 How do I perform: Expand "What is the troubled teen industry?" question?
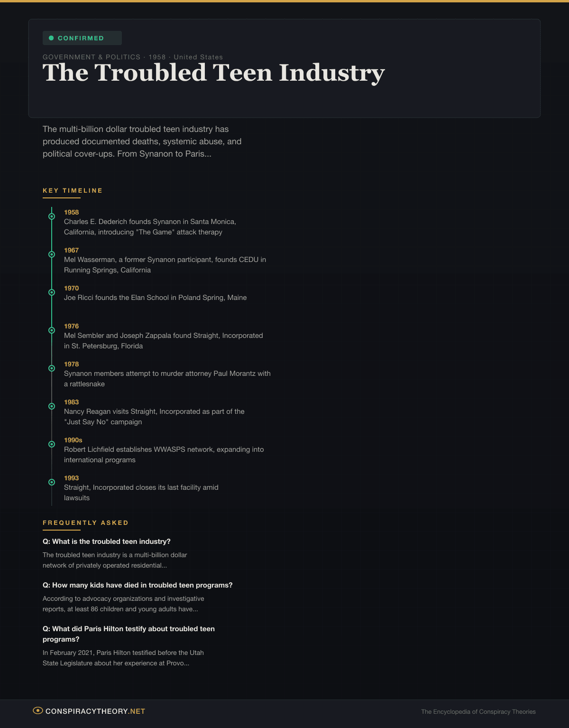(x=107, y=541)
